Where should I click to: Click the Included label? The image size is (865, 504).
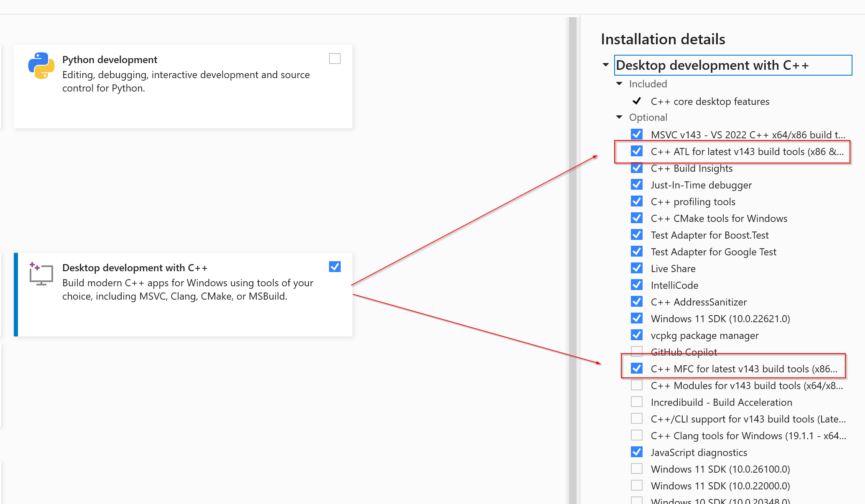pos(648,84)
